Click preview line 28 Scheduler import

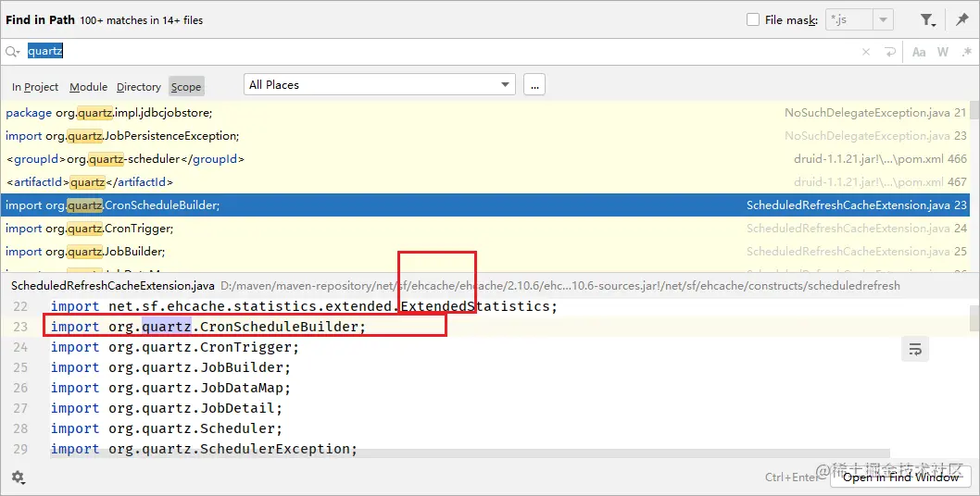[167, 429]
